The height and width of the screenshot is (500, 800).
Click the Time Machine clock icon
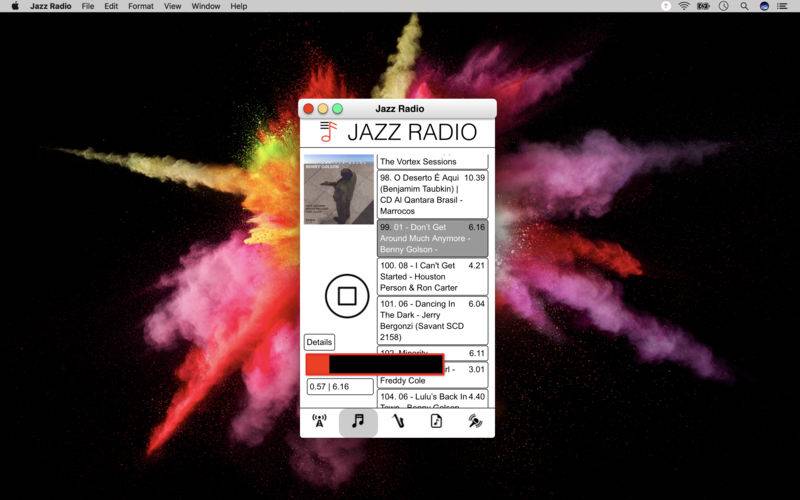click(723, 6)
